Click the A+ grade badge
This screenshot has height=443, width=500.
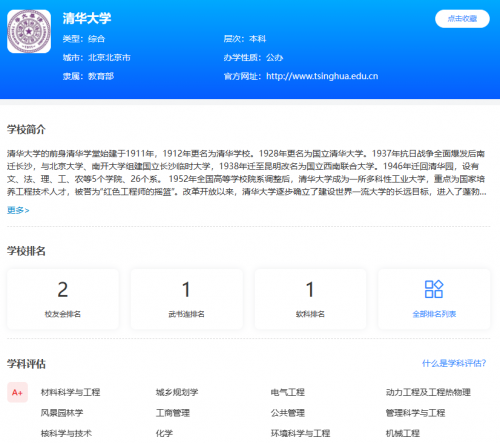pyautogui.click(x=17, y=392)
